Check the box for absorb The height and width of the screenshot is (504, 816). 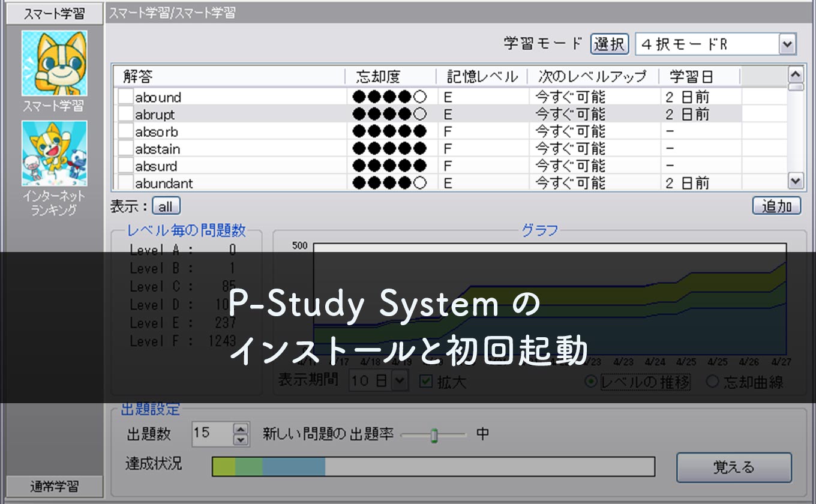tap(125, 131)
